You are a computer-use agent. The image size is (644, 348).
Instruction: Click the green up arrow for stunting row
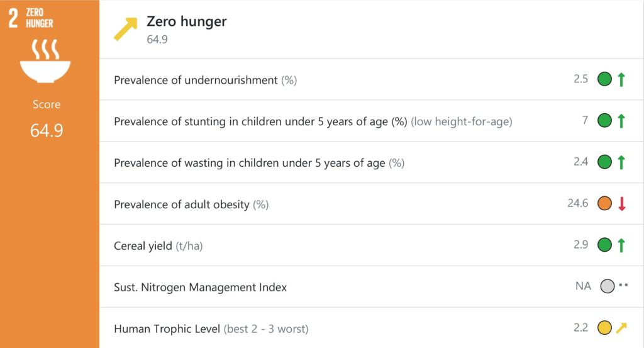pyautogui.click(x=621, y=121)
